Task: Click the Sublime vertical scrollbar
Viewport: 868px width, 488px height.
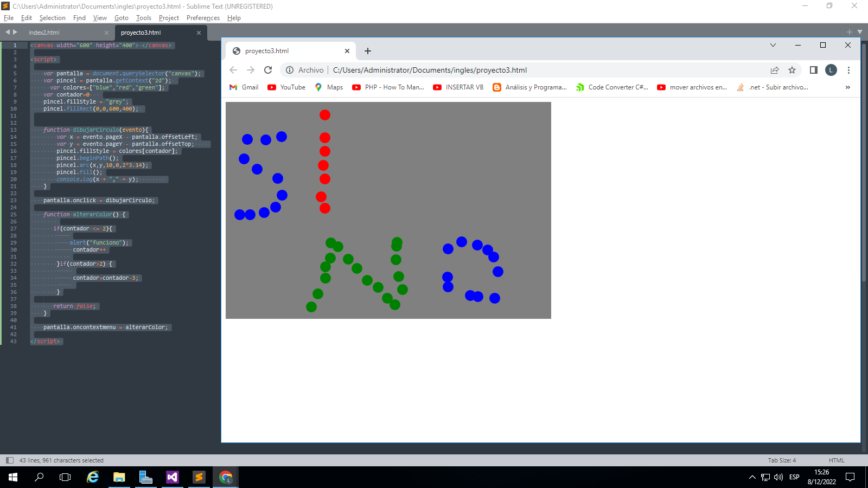Action: 864,163
